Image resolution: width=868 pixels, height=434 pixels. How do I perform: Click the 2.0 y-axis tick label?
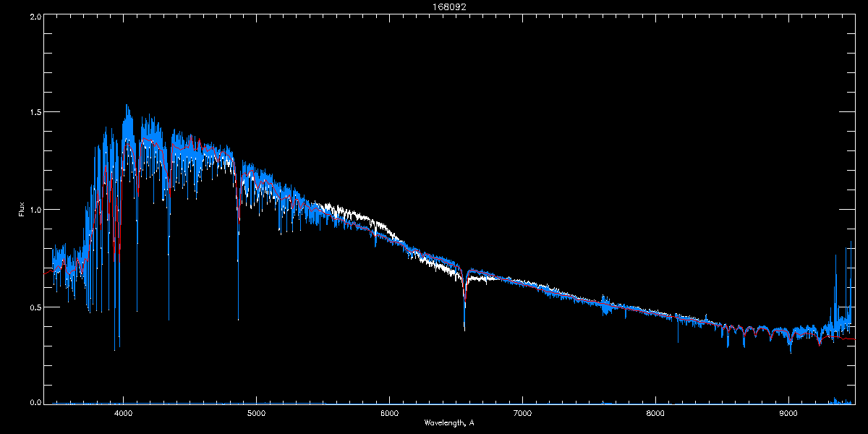[34, 16]
